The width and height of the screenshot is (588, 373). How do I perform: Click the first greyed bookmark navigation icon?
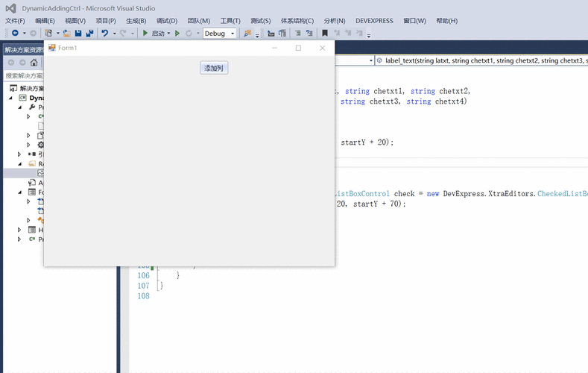[x=337, y=33]
